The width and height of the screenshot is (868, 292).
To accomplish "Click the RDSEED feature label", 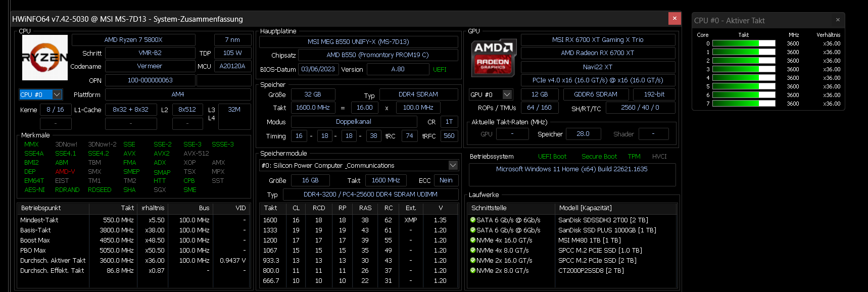I will pos(100,189).
